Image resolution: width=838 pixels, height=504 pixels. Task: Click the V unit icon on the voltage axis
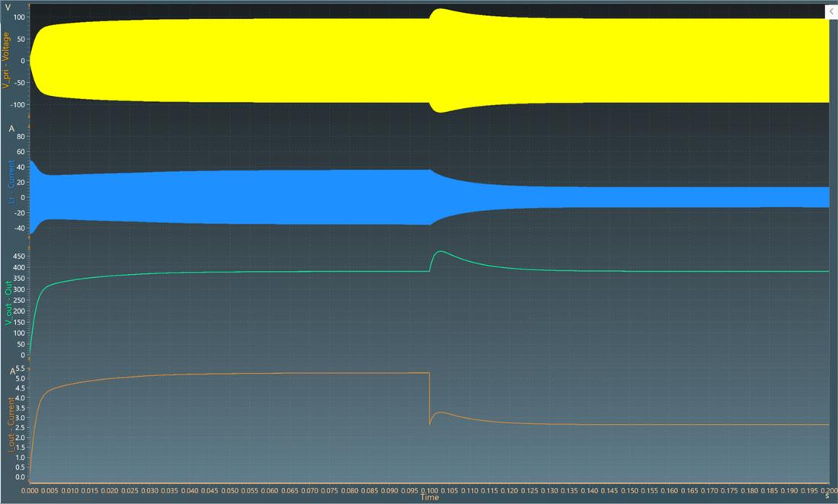coord(8,5)
